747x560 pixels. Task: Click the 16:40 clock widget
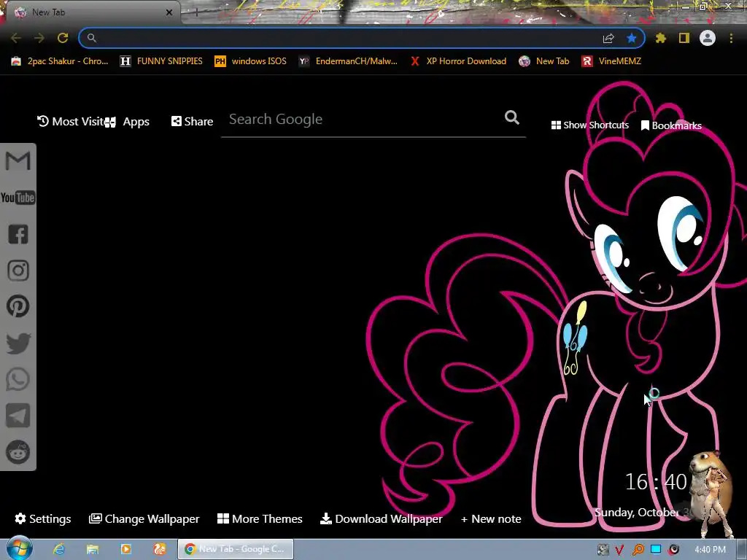[656, 482]
